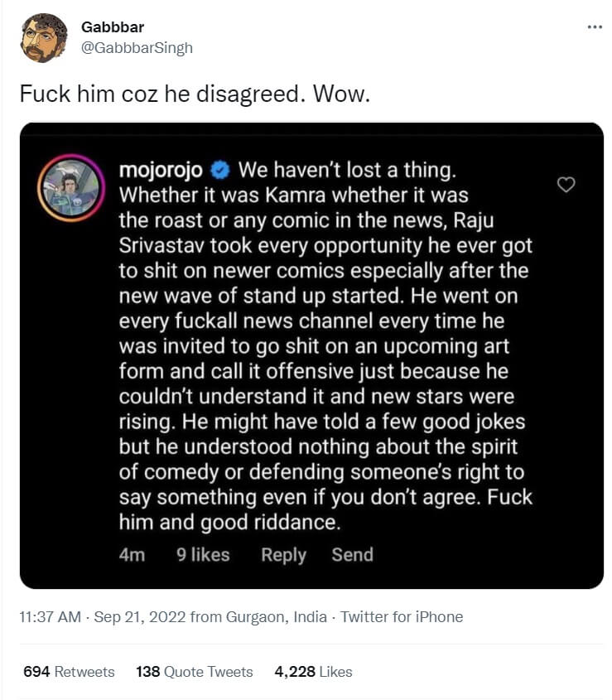Open the 138 Quote Tweets
Viewport: 612px width, 700px height.
(x=194, y=672)
